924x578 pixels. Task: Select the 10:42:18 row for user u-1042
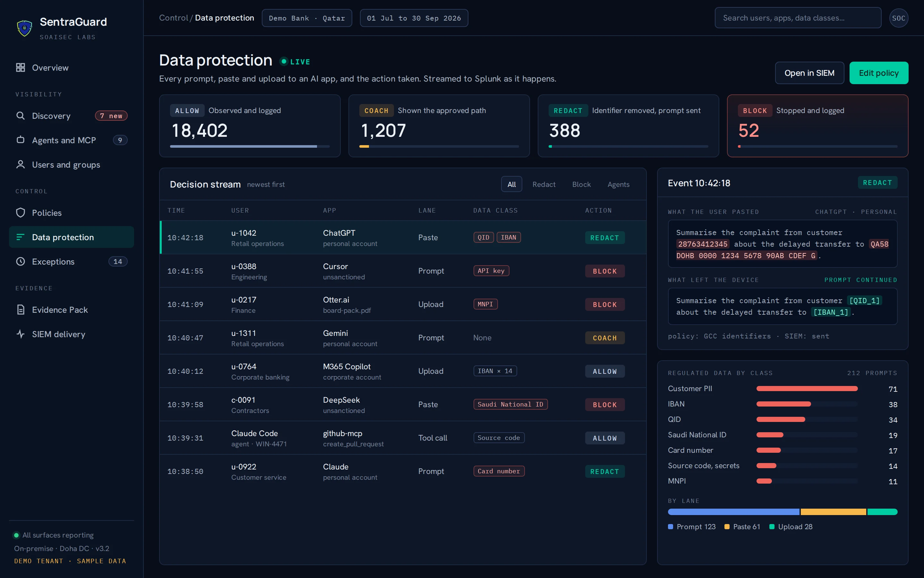pyautogui.click(x=403, y=237)
